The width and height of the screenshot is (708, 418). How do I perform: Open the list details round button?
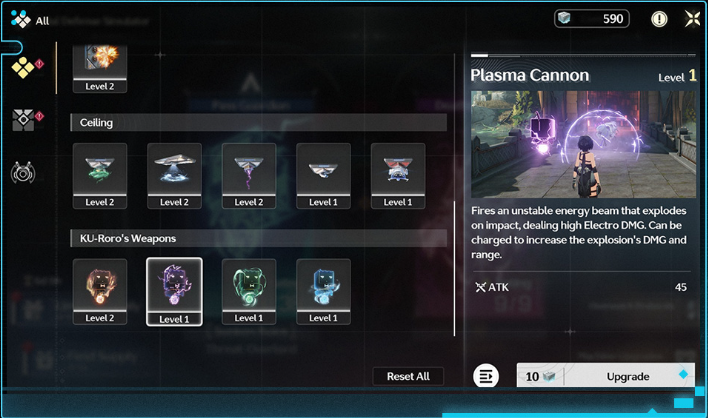pos(486,376)
